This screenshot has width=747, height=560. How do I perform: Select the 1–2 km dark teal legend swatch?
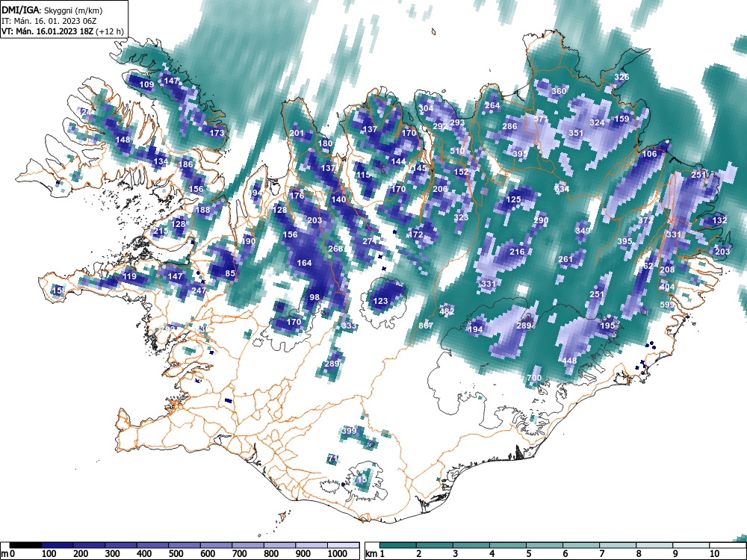(x=398, y=545)
